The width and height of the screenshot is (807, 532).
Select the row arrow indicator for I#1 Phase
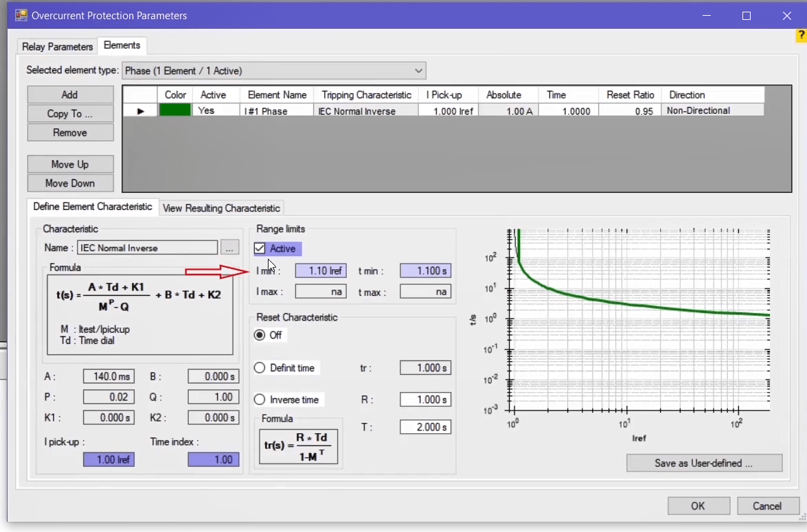(141, 111)
